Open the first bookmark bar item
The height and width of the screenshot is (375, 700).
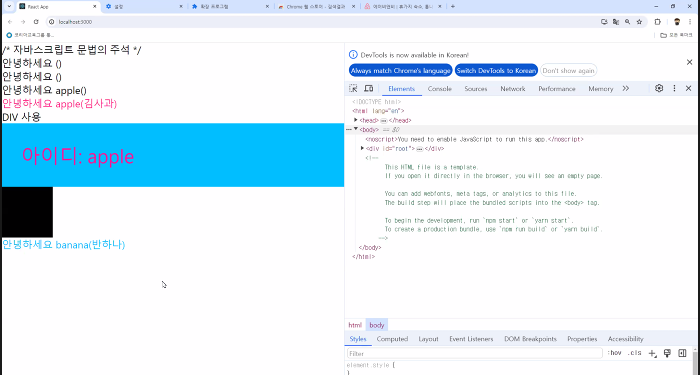pos(30,35)
